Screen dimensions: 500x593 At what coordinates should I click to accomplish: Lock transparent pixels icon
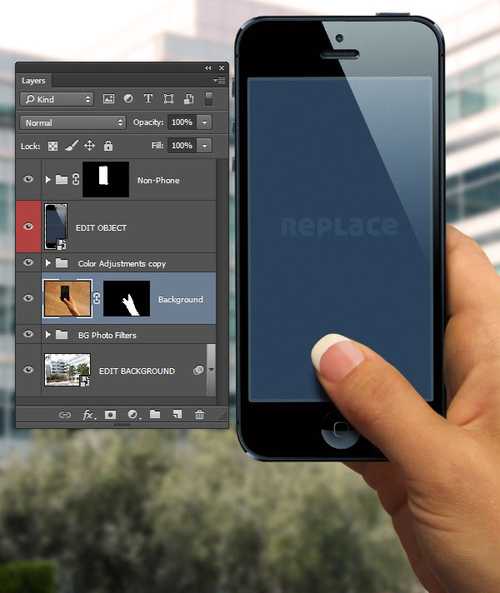click(53, 146)
